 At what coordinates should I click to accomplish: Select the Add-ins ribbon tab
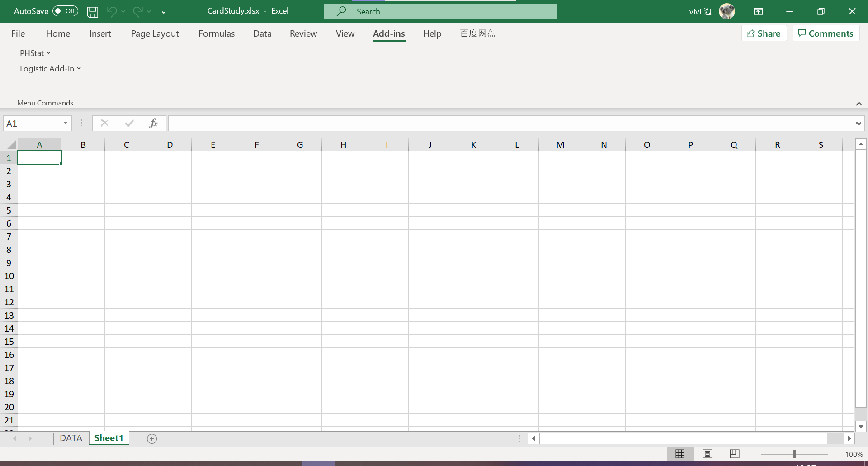tap(389, 33)
